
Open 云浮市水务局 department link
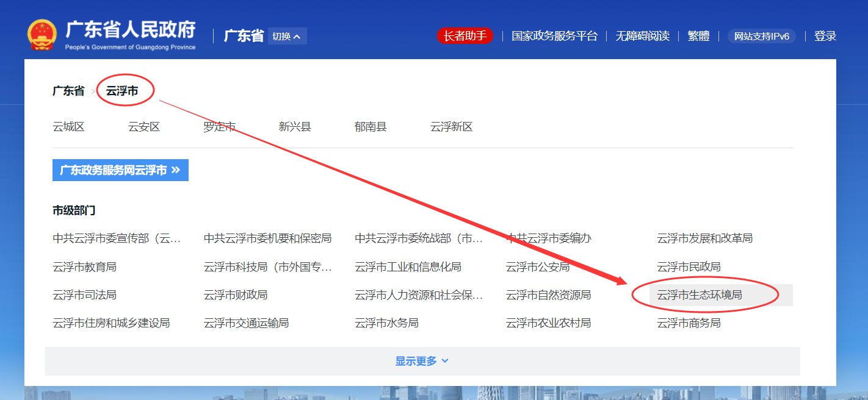tap(386, 323)
